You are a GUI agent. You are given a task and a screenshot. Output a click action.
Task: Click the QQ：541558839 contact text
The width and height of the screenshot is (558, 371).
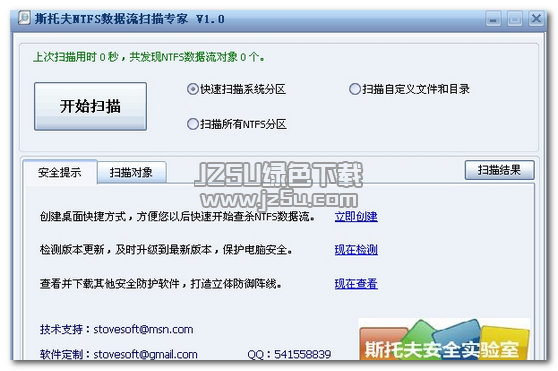tap(289, 354)
